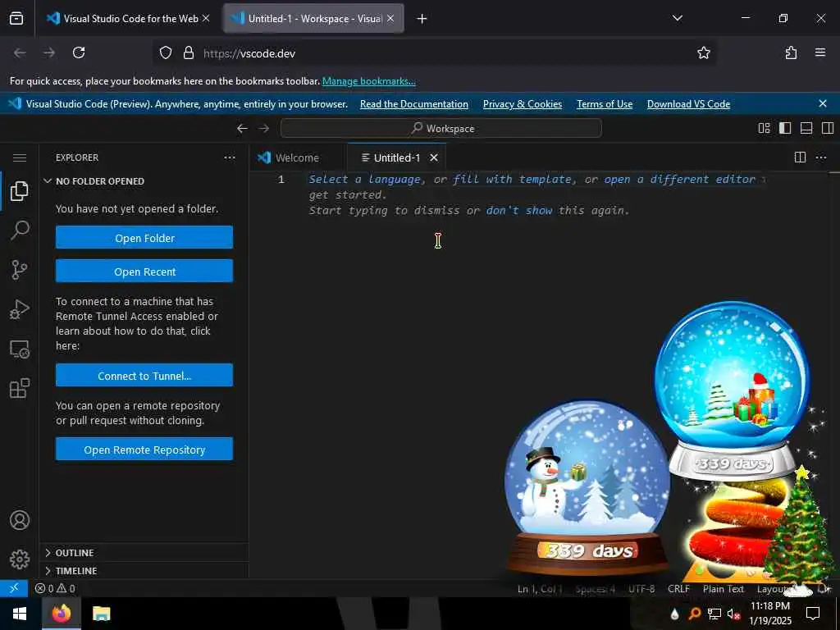This screenshot has height=630, width=840.
Task: Switch to the Welcome editor tab
Action: 298,157
